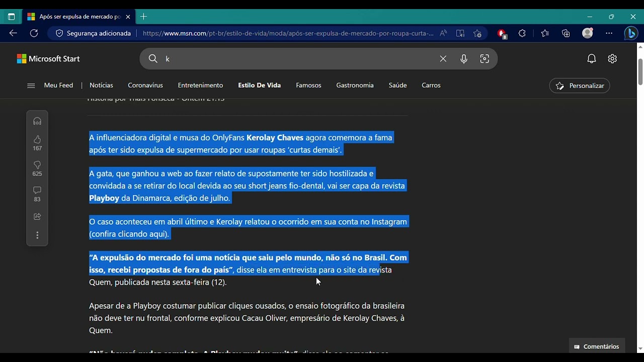Open article comments bubble icon

pyautogui.click(x=37, y=191)
